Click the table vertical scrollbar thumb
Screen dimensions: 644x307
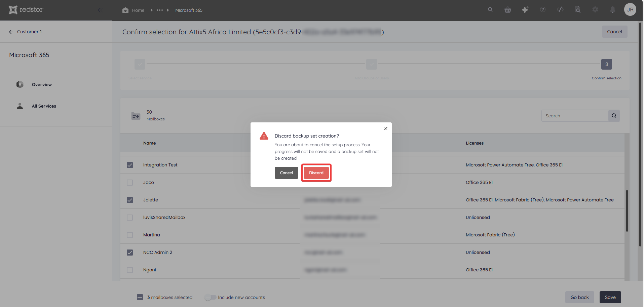click(627, 211)
